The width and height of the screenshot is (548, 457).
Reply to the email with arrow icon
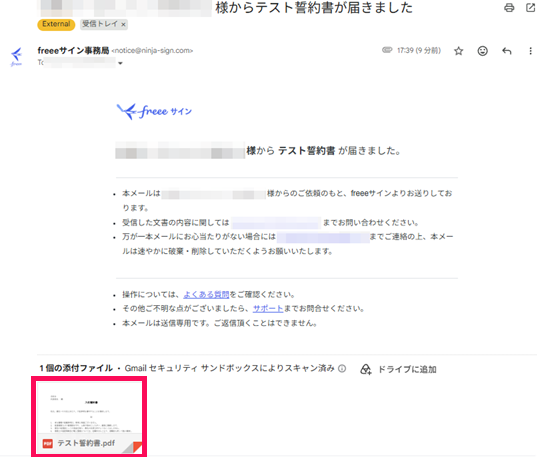point(507,51)
